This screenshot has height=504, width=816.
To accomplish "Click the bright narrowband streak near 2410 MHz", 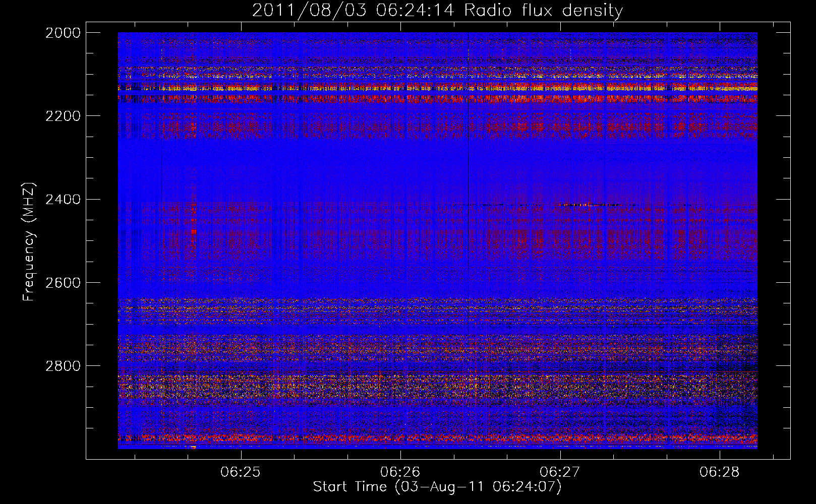I will pos(590,205).
